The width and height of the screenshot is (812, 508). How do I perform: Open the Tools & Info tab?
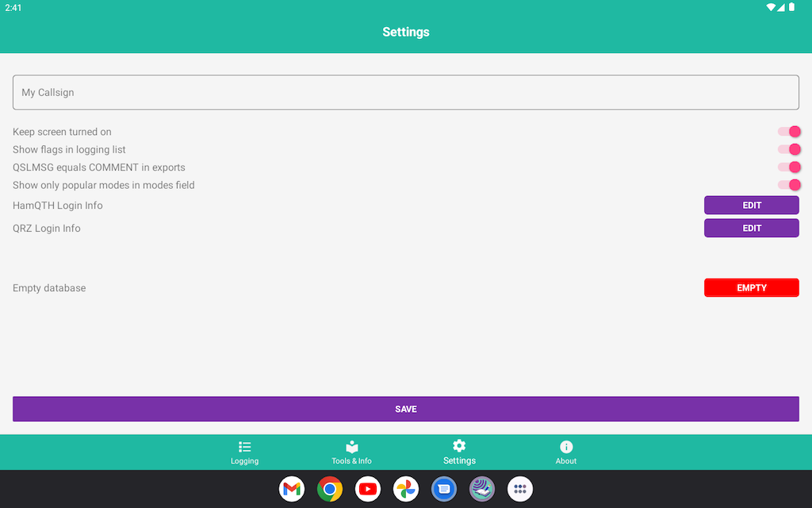click(x=351, y=452)
